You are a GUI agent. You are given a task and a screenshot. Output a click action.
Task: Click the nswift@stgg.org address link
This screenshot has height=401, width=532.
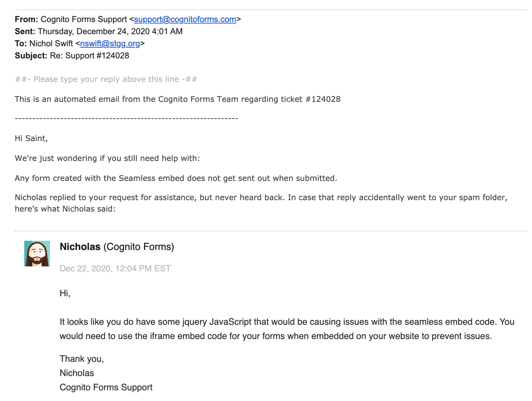(x=110, y=43)
